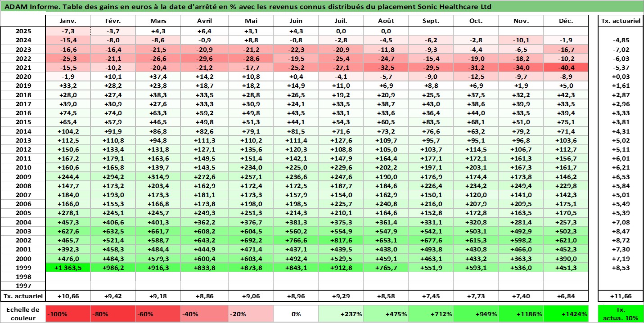Click the +1424% bright green swatch

point(566,314)
